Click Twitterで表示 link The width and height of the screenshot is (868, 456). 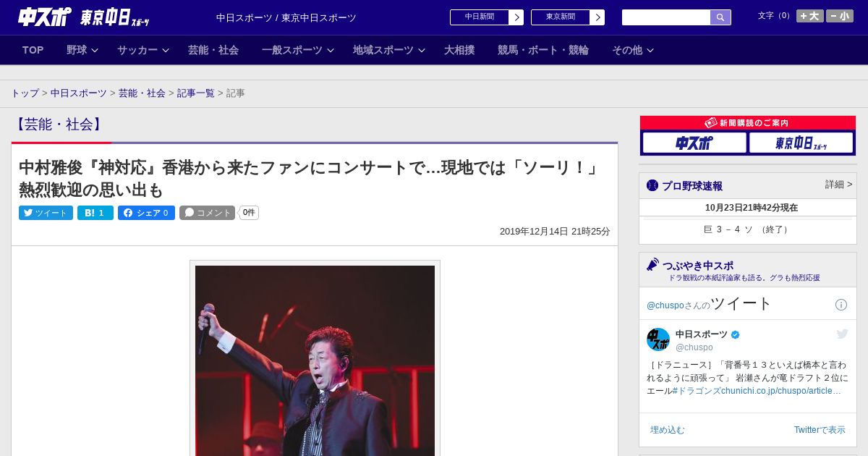[820, 430]
